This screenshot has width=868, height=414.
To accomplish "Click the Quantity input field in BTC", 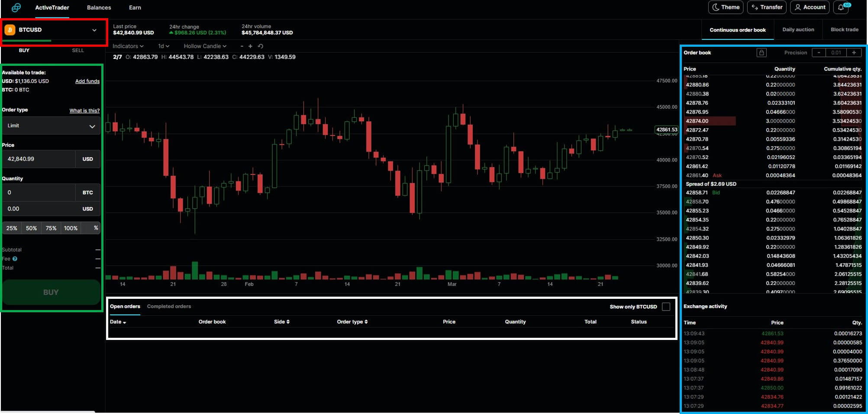I will (39, 192).
